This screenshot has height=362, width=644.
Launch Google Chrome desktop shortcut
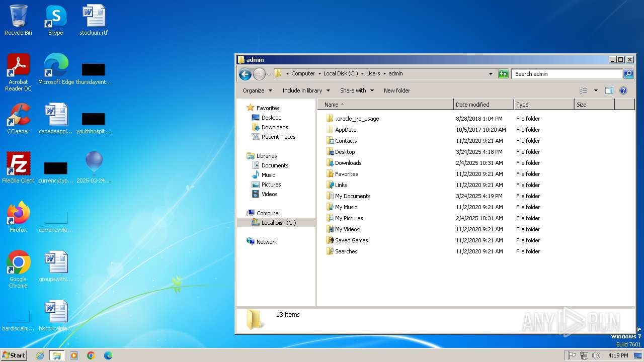click(18, 269)
